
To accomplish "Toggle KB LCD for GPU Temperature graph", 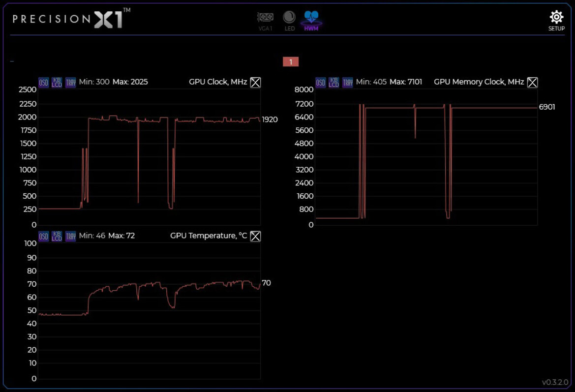I will pos(57,236).
